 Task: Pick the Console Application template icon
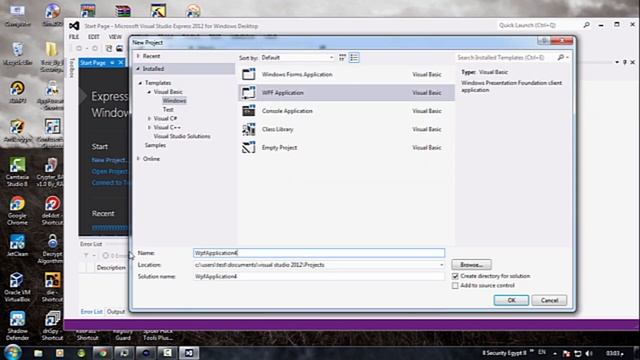click(249, 111)
